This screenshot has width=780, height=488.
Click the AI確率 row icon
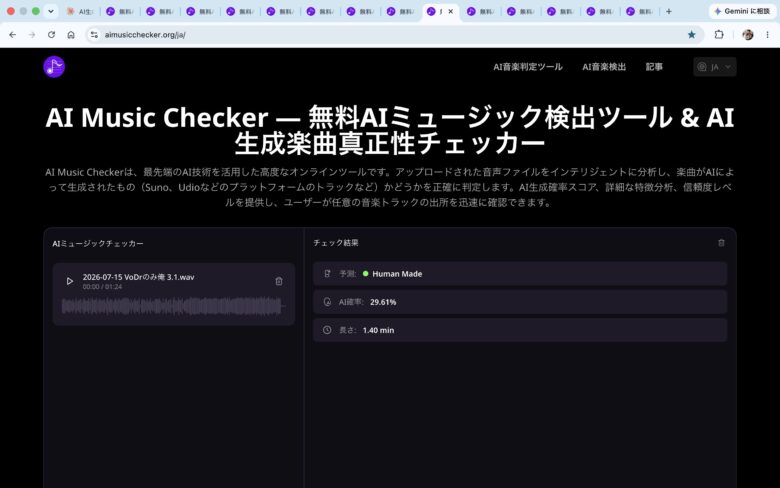click(327, 302)
